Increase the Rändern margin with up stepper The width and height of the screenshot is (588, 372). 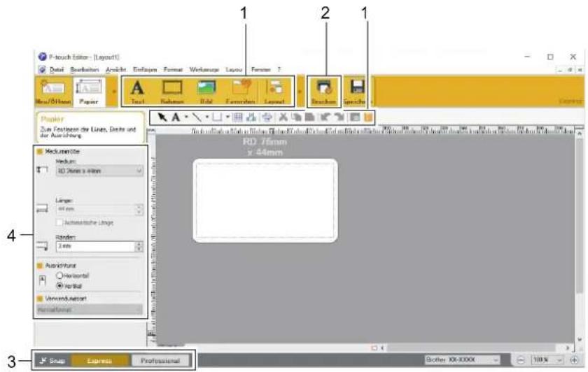(139, 244)
